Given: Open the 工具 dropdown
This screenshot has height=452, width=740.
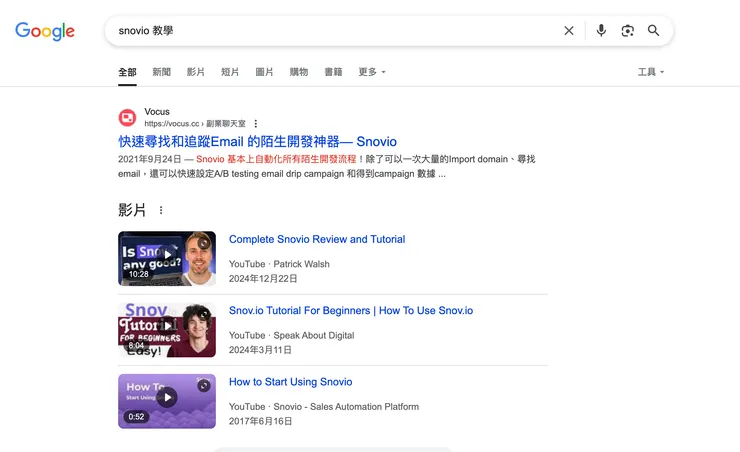Looking at the screenshot, I should tap(651, 72).
